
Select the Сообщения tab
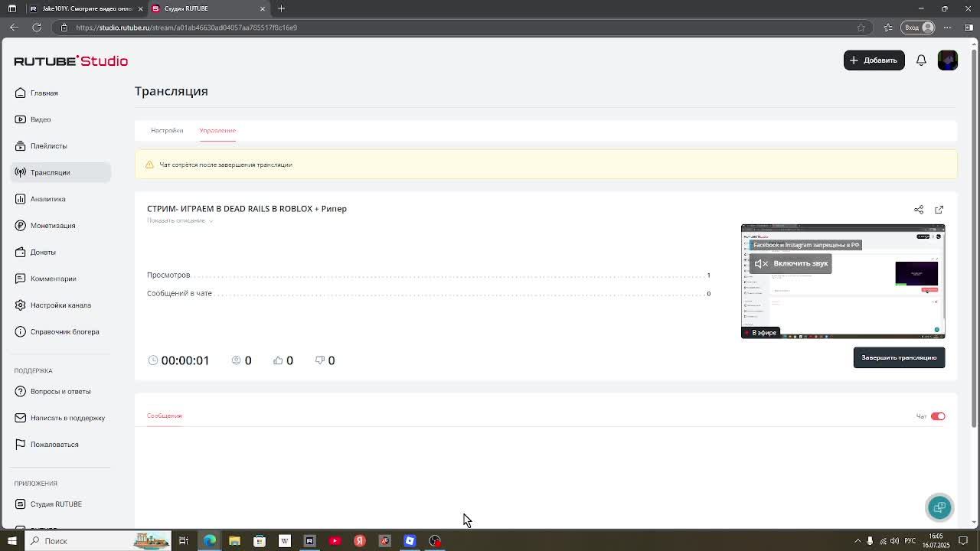click(x=165, y=416)
